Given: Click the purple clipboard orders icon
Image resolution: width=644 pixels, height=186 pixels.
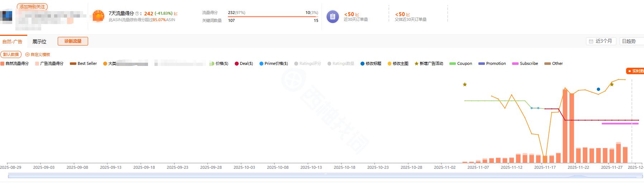Looking at the screenshot, I should [x=332, y=16].
